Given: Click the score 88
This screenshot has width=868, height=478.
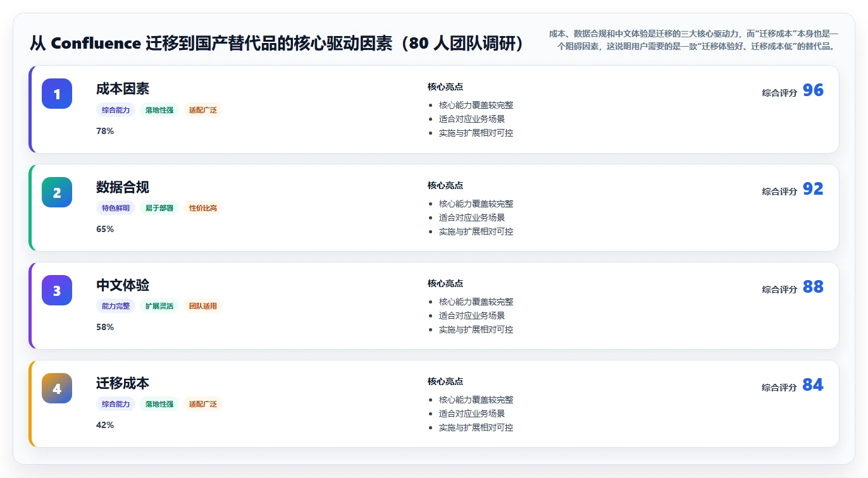Looking at the screenshot, I should 813,287.
